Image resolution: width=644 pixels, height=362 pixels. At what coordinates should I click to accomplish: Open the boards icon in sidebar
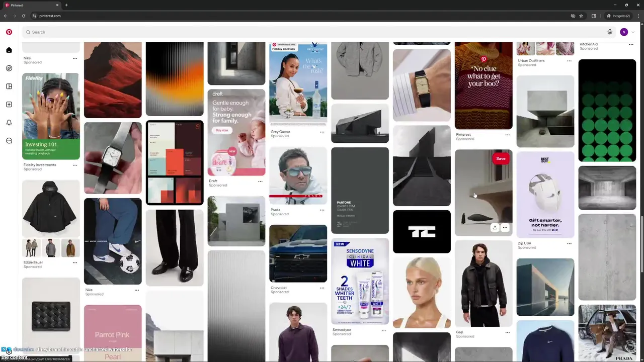point(9,86)
